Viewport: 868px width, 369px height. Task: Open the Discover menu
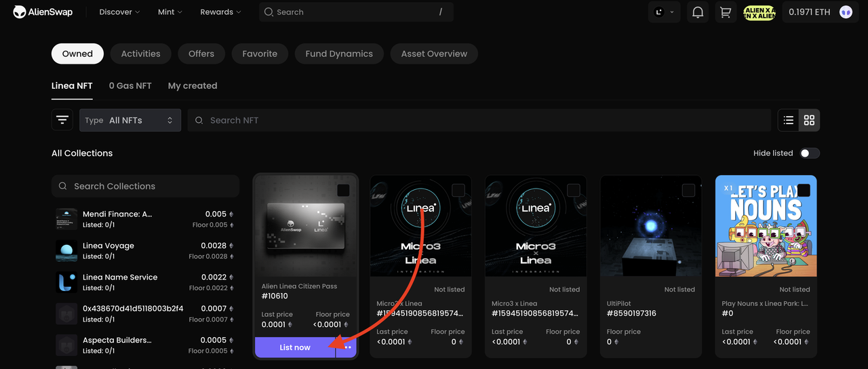[x=119, y=12]
